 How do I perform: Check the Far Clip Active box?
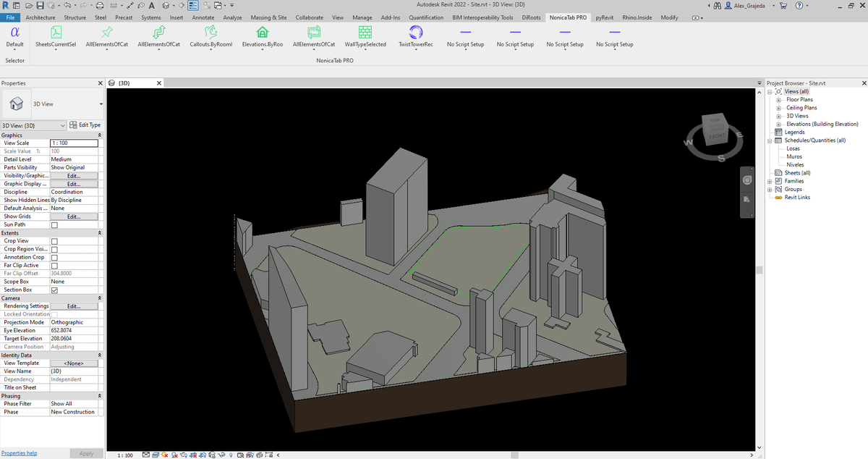pyautogui.click(x=54, y=265)
